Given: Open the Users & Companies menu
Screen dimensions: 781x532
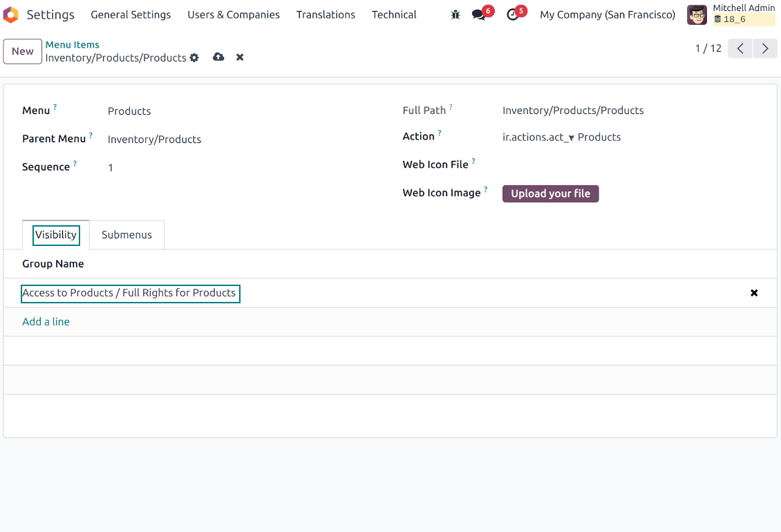Looking at the screenshot, I should [x=234, y=15].
